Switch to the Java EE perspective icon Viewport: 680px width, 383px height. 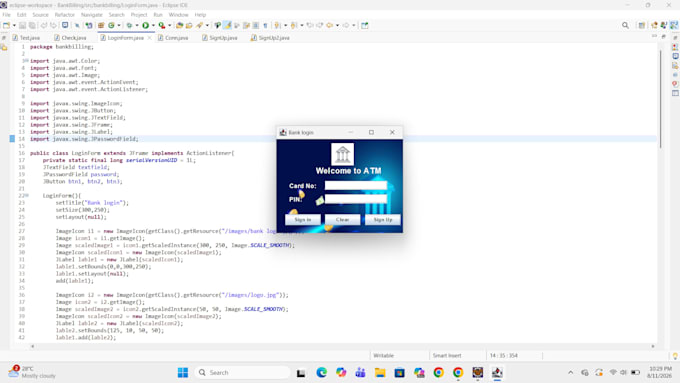tap(654, 26)
